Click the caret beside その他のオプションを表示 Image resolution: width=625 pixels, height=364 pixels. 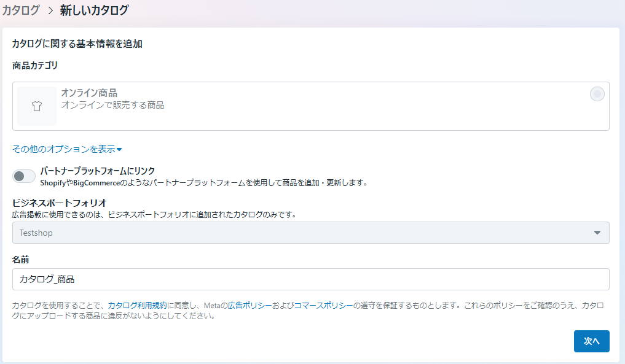[119, 149]
